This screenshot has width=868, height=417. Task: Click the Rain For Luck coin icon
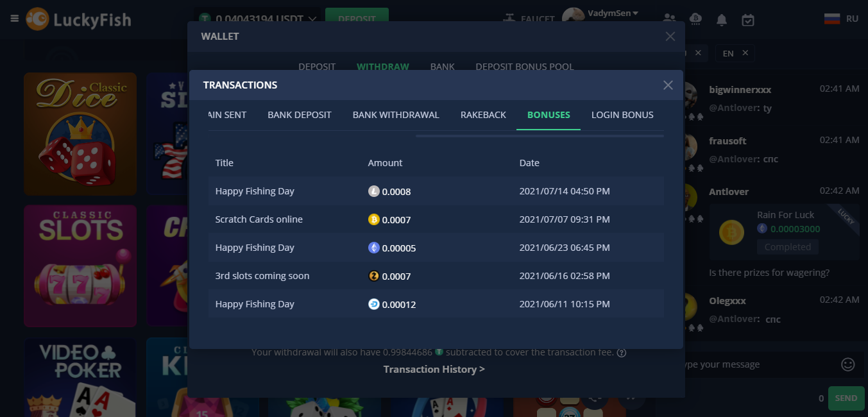(732, 232)
